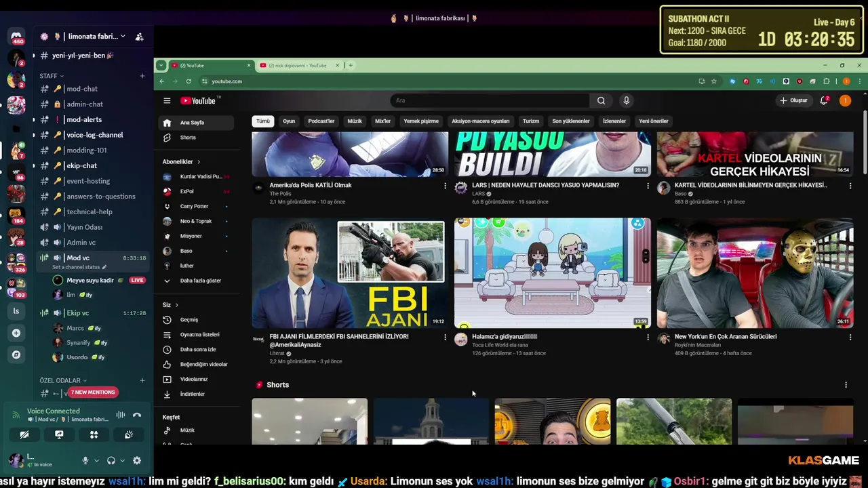Open Discord activities launcher

(94, 434)
